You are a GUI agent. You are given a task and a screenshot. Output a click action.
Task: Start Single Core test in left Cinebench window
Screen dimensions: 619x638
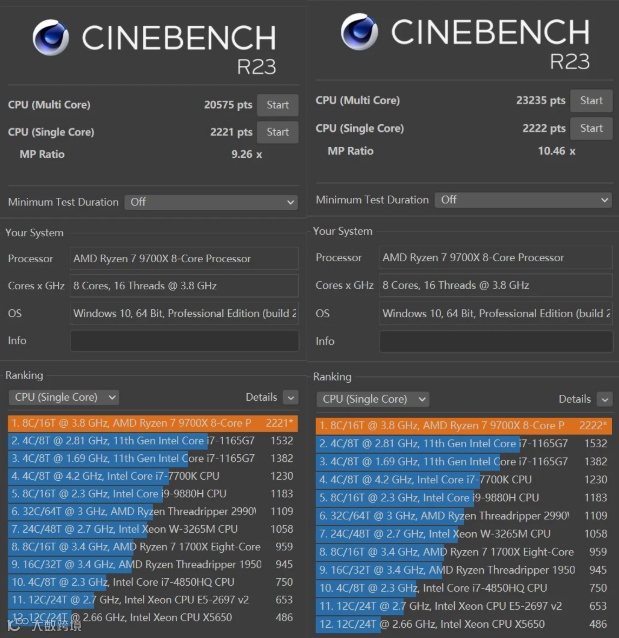click(278, 132)
